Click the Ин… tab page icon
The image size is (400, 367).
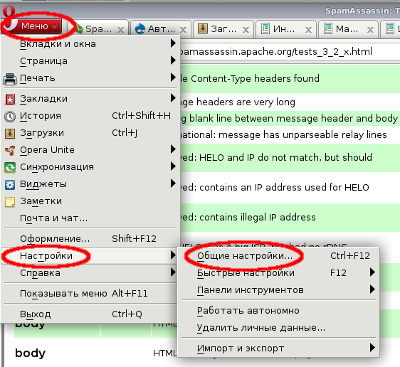point(265,29)
